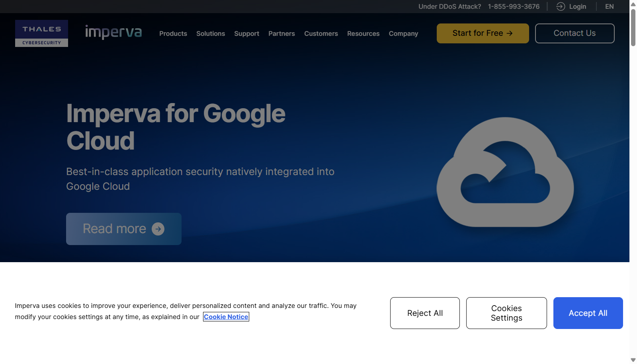The width and height of the screenshot is (637, 364).
Task: Open the Company menu
Action: [x=403, y=34]
